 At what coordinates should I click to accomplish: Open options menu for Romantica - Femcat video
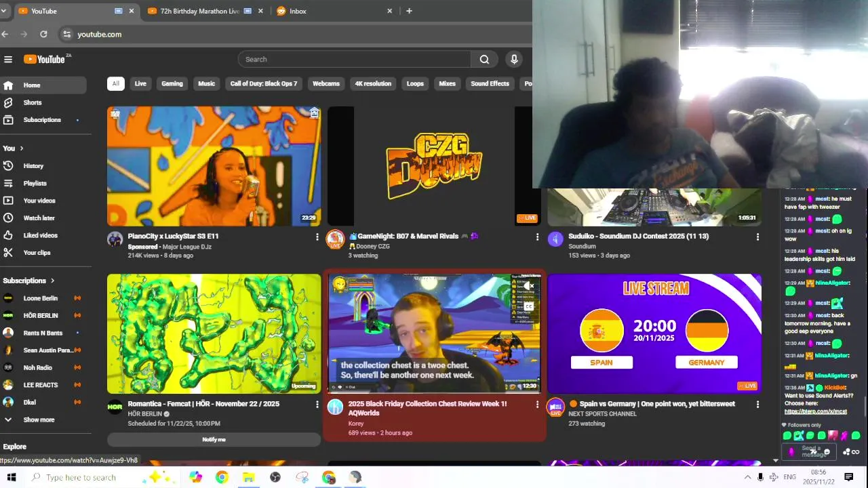[x=317, y=404]
